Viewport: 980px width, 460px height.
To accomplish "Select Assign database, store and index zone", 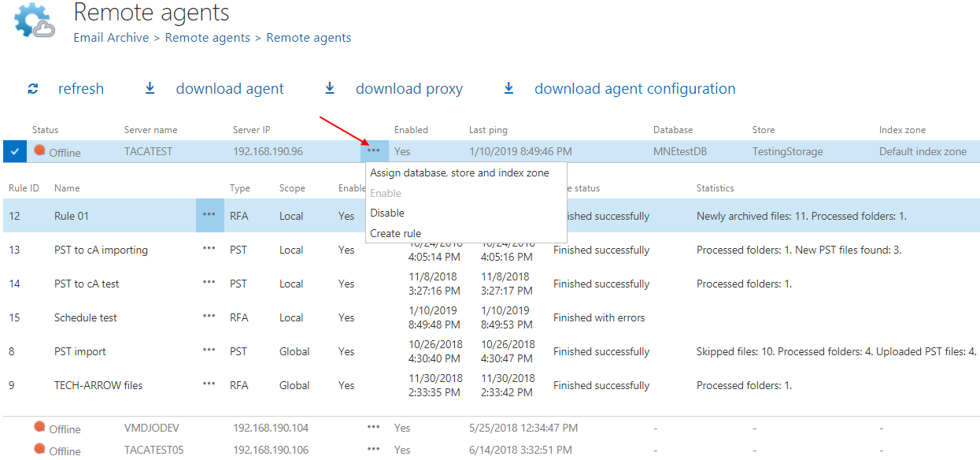I will pos(459,172).
